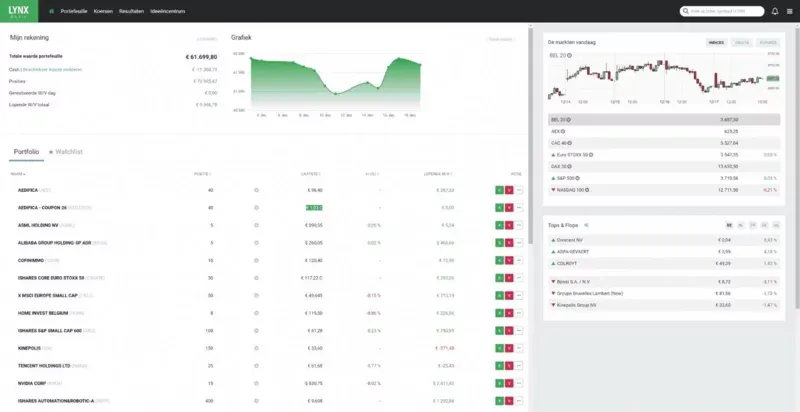Open the more-actions menu for NVIDIA CORP
This screenshot has height=412, width=800.
[519, 383]
